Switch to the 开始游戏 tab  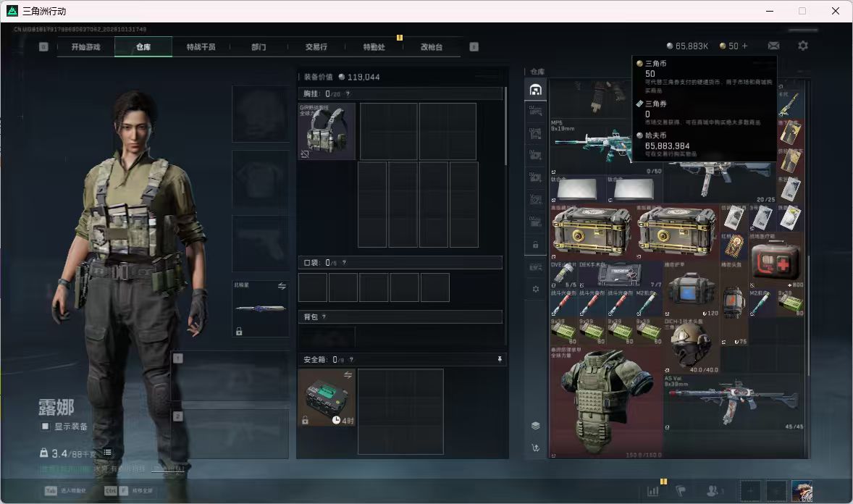click(86, 47)
